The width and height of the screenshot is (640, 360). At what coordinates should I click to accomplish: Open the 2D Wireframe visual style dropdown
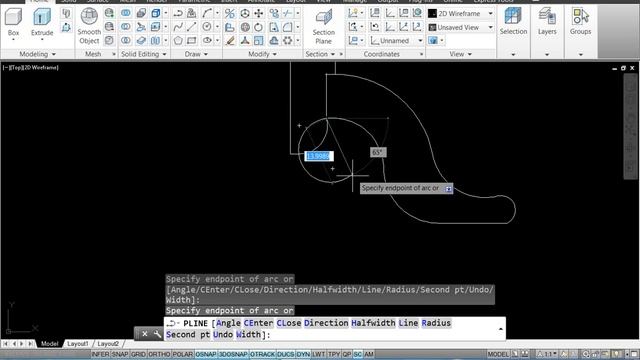pos(461,13)
